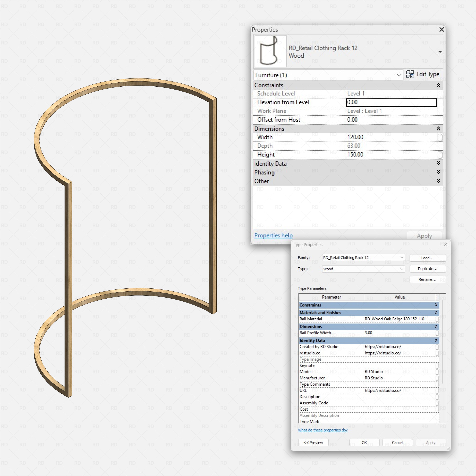Viewport: 476px width, 476px height.
Task: Click the Description value cell
Action: (399, 397)
